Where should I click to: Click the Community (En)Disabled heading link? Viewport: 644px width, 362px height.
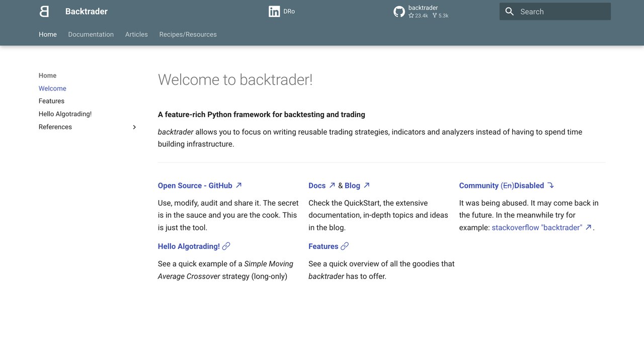502,186
